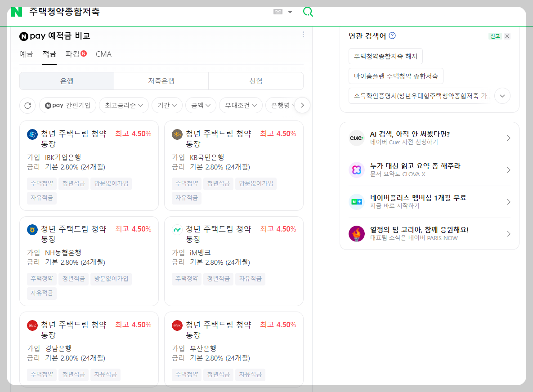This screenshot has width=533, height=392.
Task: Click 자유적금 tag on KB국민은행 card
Action: tap(187, 198)
